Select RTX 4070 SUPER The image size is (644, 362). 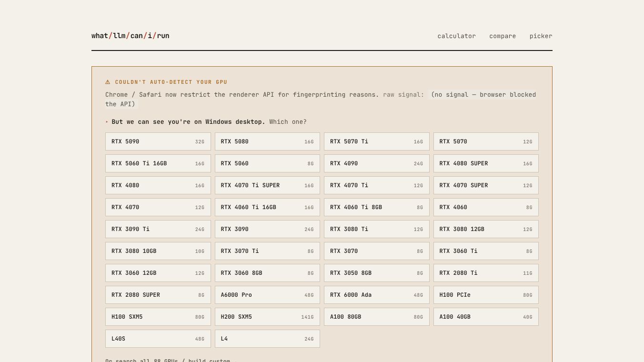(x=486, y=185)
